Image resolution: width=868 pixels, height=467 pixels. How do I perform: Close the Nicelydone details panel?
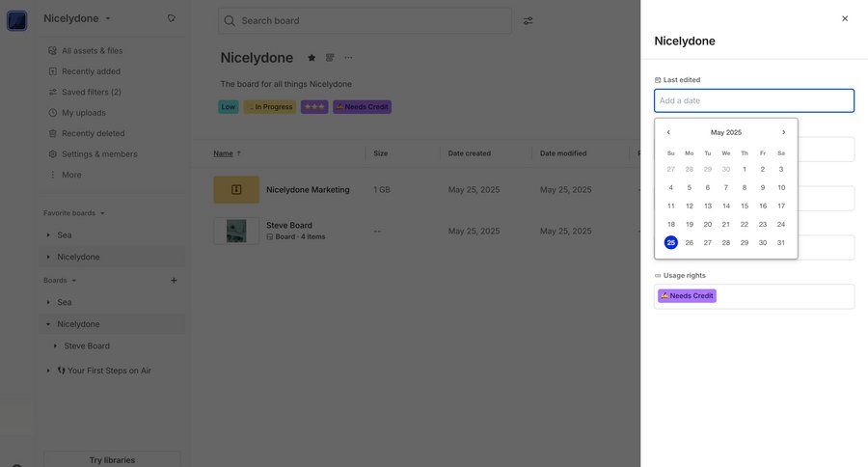(845, 18)
